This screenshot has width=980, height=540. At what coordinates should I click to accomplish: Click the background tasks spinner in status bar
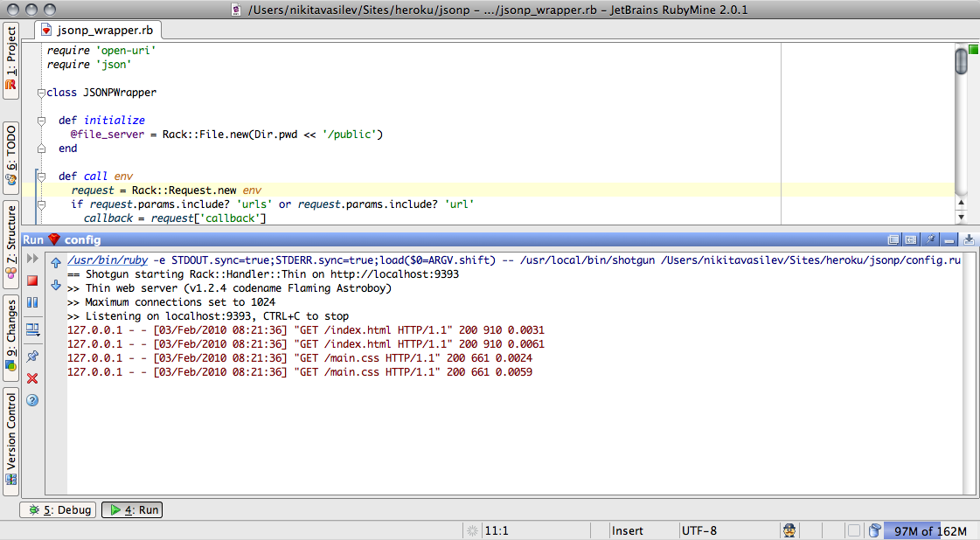click(472, 530)
